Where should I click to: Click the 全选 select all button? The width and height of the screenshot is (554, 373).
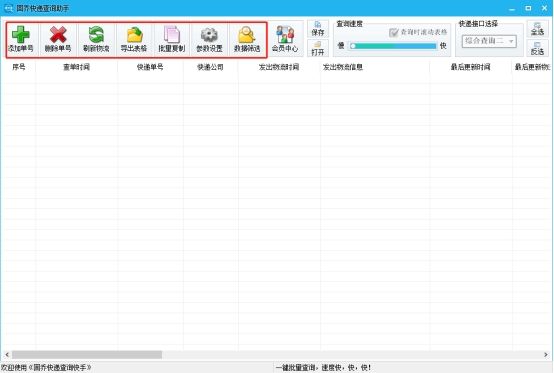pyautogui.click(x=537, y=29)
